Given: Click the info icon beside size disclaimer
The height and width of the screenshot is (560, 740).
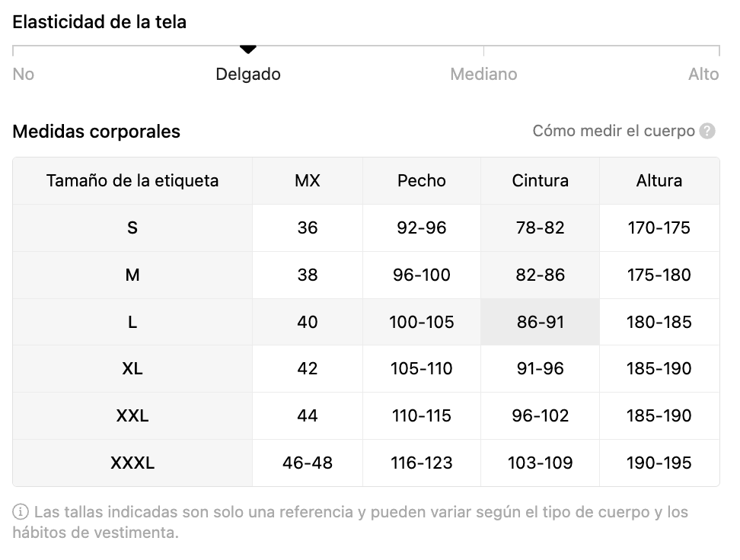Looking at the screenshot, I should [x=21, y=512].
